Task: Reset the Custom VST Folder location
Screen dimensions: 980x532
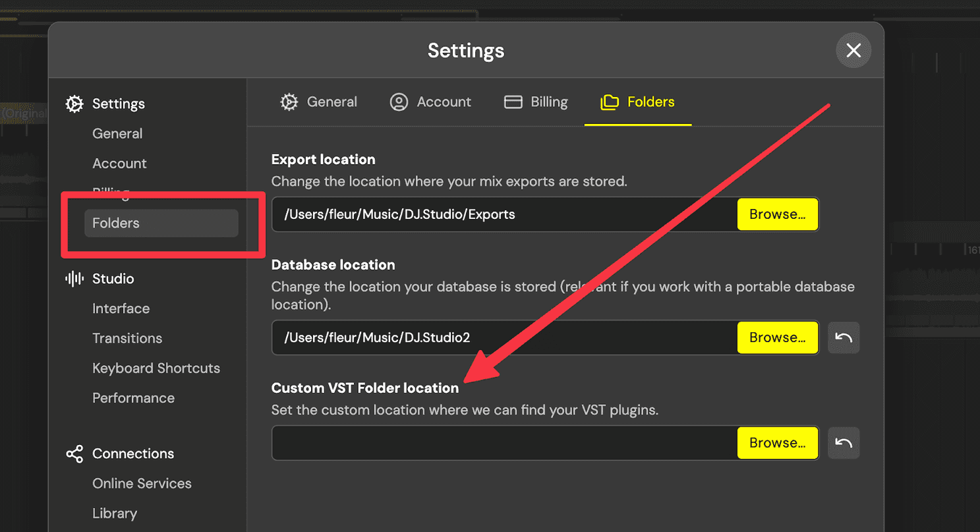Action: (x=844, y=443)
